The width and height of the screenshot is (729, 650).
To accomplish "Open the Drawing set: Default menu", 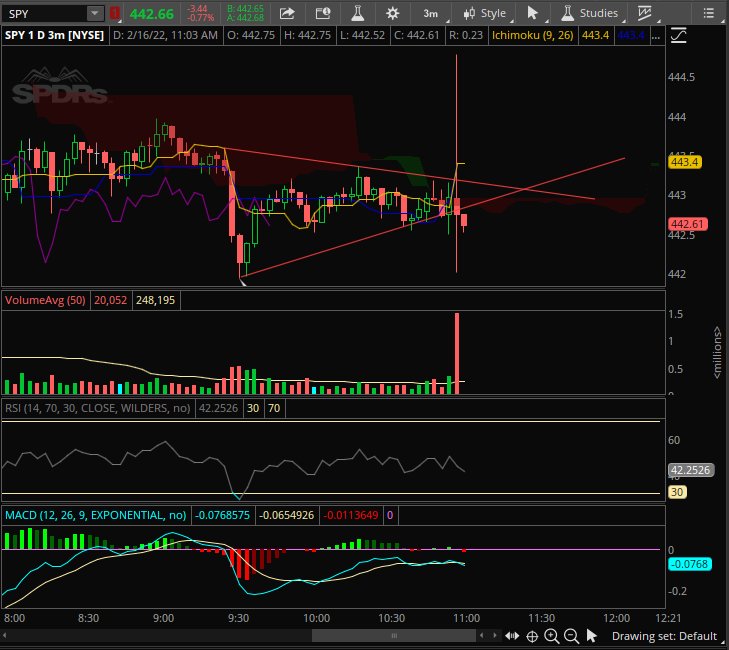I will pos(664,636).
